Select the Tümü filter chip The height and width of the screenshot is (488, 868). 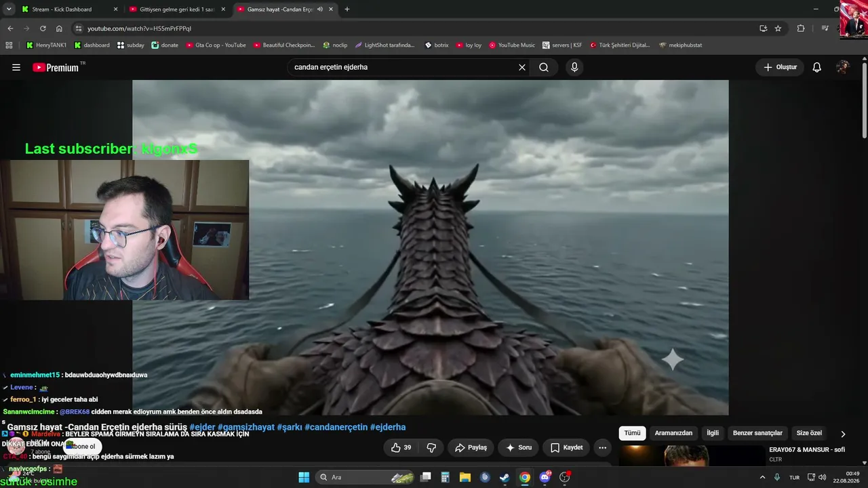tap(632, 433)
